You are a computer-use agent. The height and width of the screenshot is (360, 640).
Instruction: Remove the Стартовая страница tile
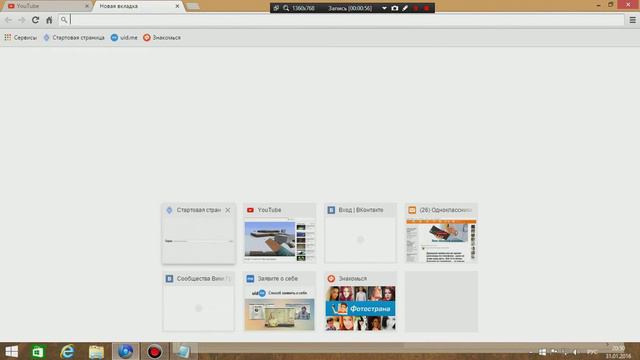[228, 210]
